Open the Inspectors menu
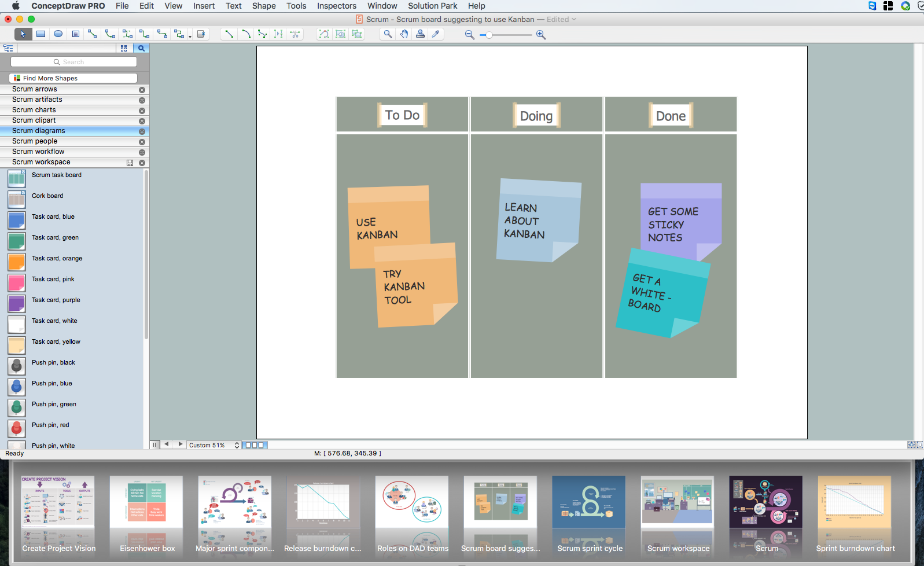924x566 pixels. [337, 6]
